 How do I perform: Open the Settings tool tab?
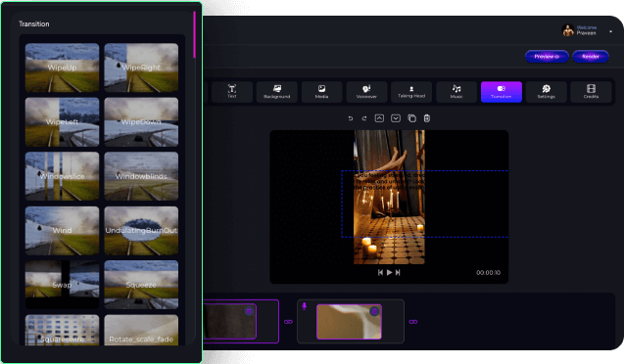pos(546,92)
